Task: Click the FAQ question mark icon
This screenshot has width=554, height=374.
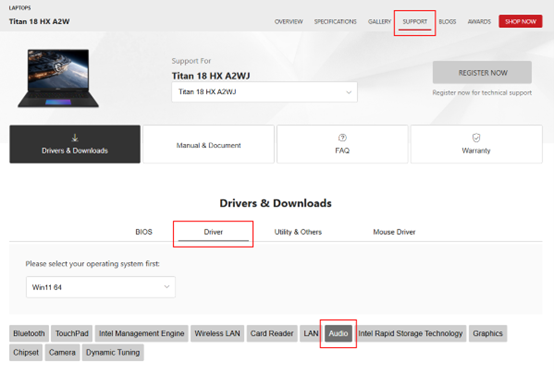Action: coord(342,137)
